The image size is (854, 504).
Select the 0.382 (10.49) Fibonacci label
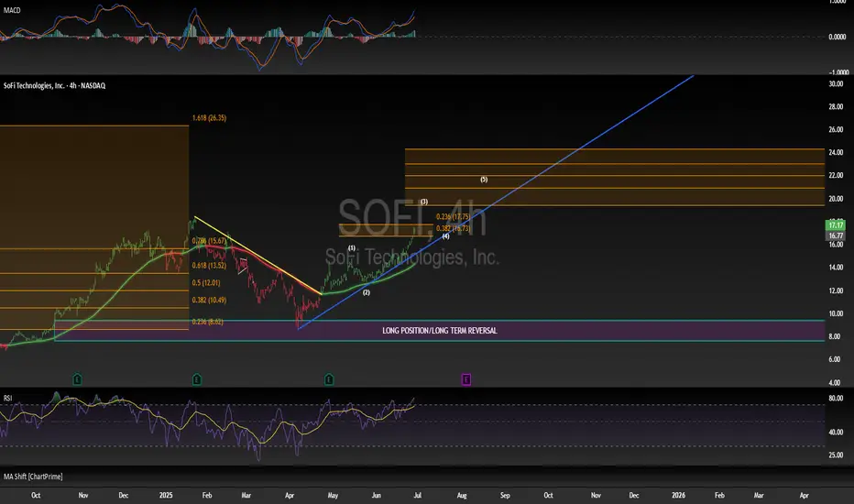point(209,301)
